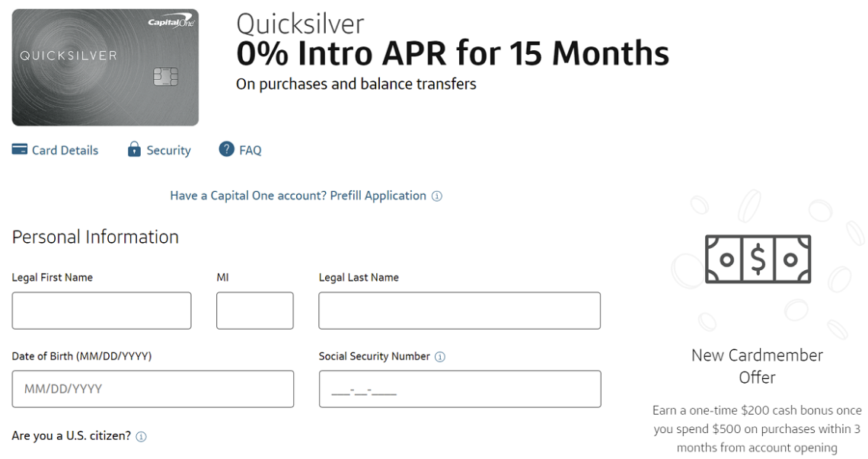This screenshot has height=459, width=868.
Task: Click inside the Legal First Name field
Action: point(101,310)
